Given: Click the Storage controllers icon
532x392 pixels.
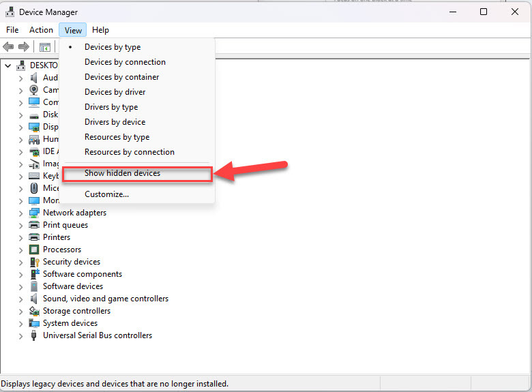Looking at the screenshot, I should [x=34, y=311].
